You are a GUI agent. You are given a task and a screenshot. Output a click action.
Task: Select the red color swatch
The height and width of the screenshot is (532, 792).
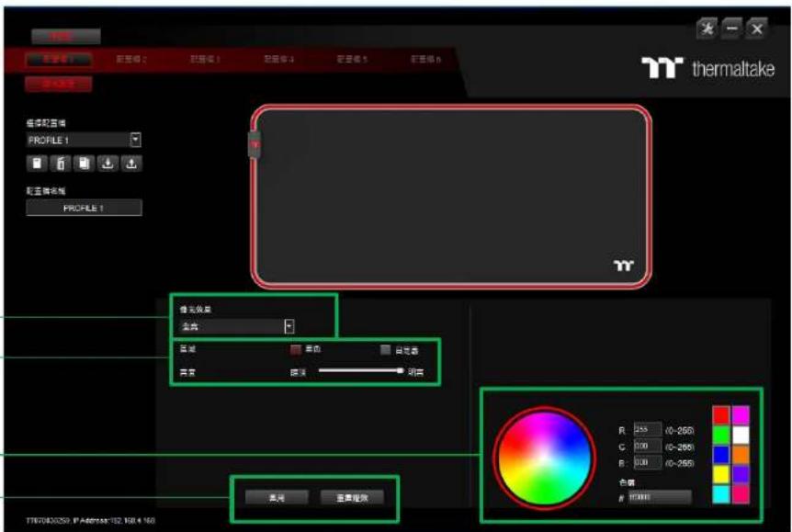(720, 415)
